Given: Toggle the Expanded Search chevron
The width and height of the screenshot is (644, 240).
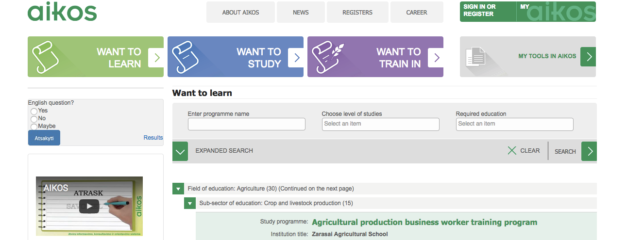Looking at the screenshot, I should pyautogui.click(x=180, y=151).
